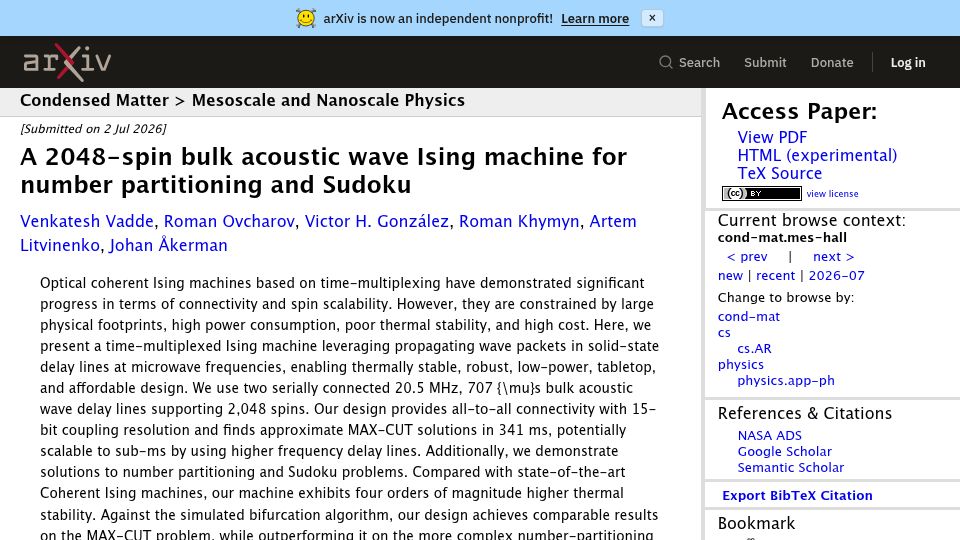Click Export BibTeX Citation

797,495
